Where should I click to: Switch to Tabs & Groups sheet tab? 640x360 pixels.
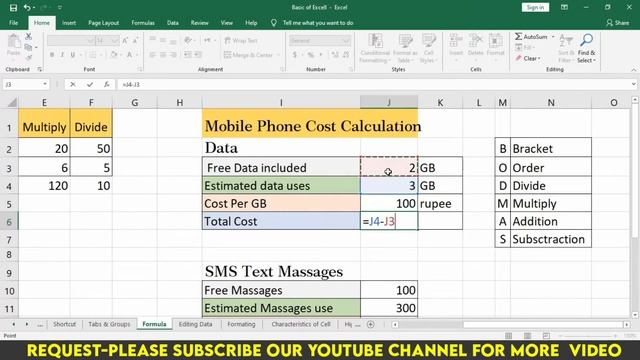click(109, 324)
